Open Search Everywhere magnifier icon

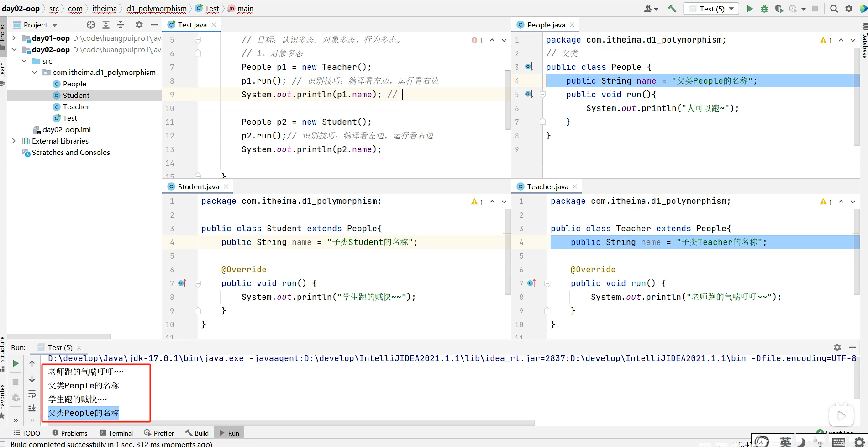pyautogui.click(x=834, y=9)
